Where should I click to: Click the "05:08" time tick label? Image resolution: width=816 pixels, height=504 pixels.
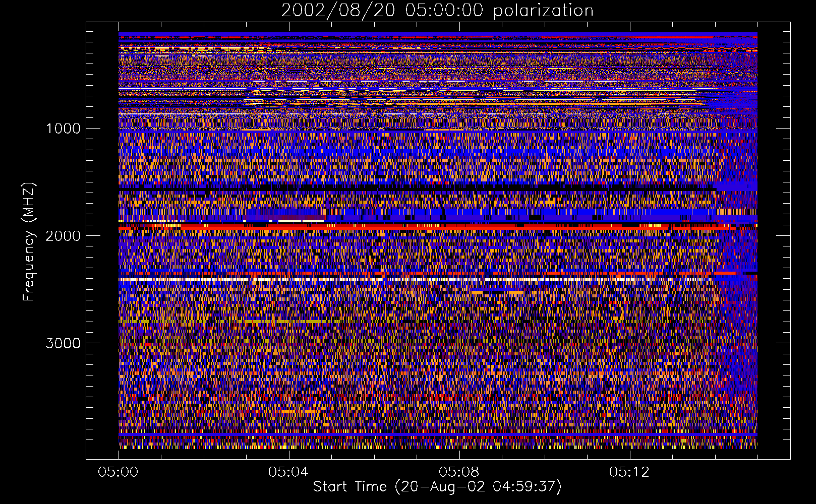[x=459, y=472]
